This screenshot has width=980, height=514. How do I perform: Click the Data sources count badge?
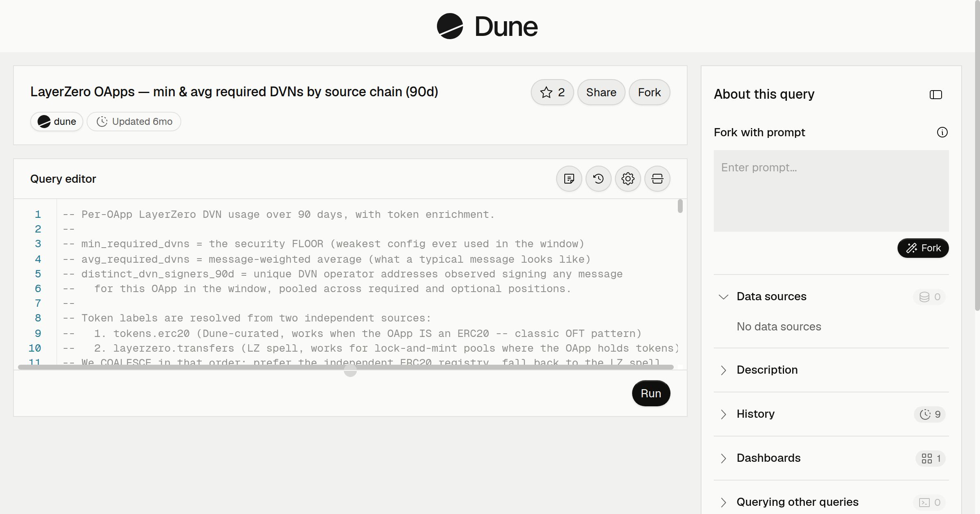pos(930,297)
